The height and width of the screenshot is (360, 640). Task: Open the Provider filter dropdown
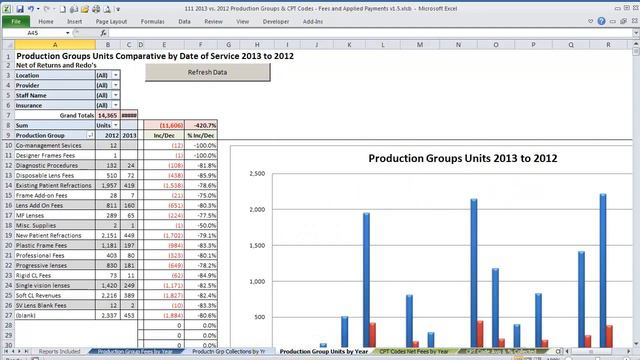click(116, 85)
